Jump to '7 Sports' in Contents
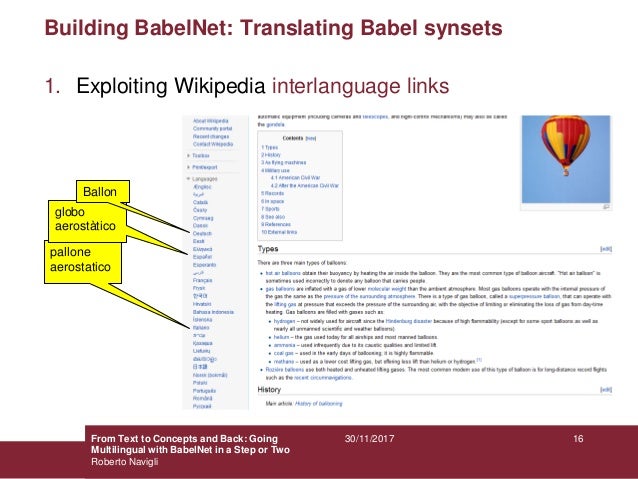This screenshot has width=638, height=479. coord(270,209)
